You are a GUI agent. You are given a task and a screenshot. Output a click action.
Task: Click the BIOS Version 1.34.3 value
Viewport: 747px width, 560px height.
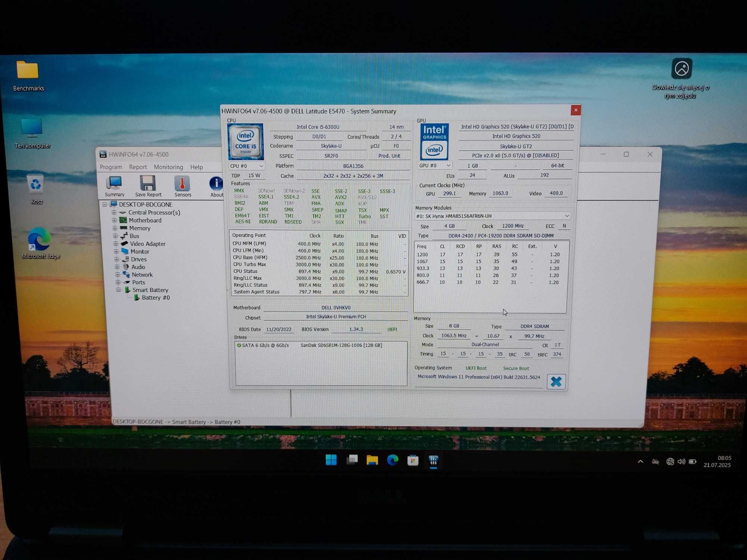coord(356,329)
